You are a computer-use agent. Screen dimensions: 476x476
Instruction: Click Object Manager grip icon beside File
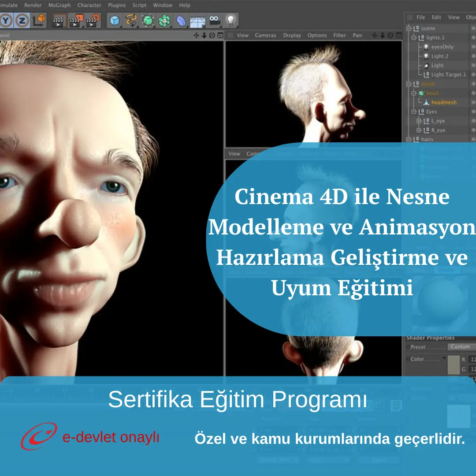(x=410, y=17)
